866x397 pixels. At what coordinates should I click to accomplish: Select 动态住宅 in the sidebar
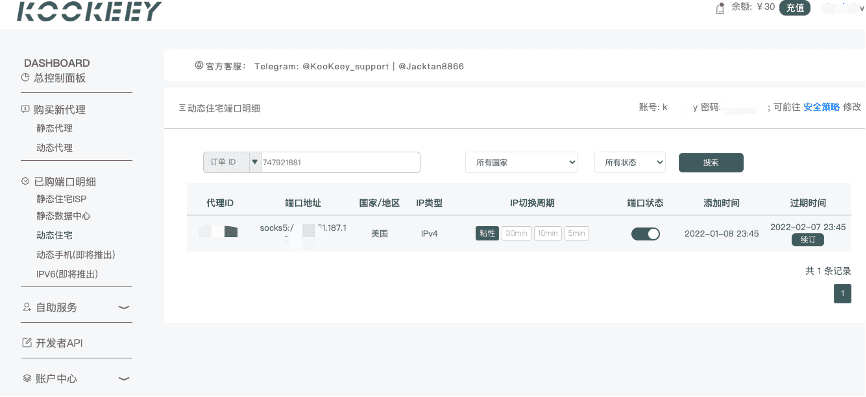pos(55,235)
